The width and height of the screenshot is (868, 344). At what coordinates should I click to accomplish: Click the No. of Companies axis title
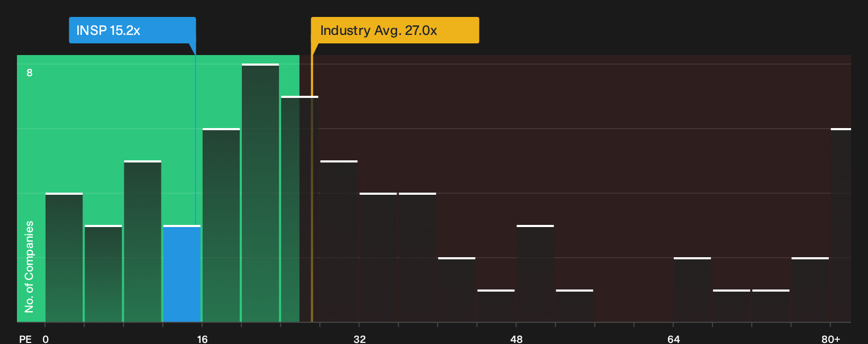(x=29, y=266)
